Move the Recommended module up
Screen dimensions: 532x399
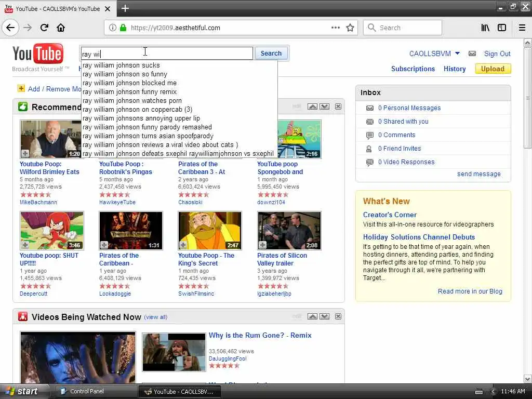312,107
